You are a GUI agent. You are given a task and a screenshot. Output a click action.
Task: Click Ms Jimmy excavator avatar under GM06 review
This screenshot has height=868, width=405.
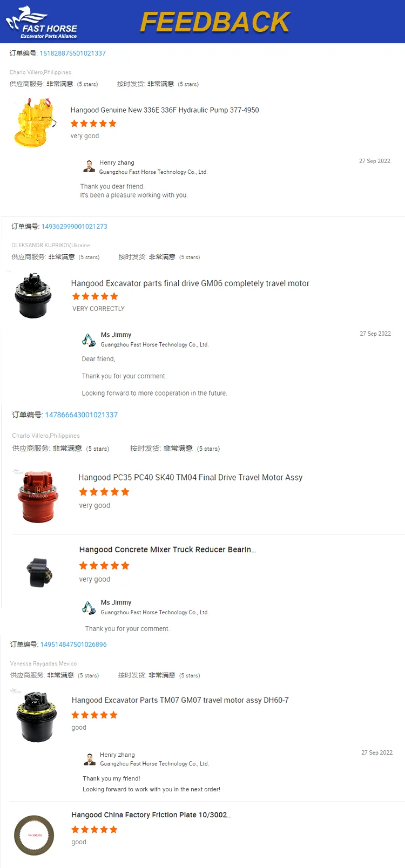coord(89,340)
